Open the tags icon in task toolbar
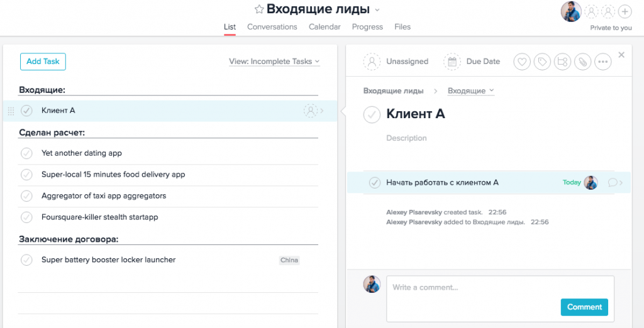This screenshot has width=644, height=328. 541,62
